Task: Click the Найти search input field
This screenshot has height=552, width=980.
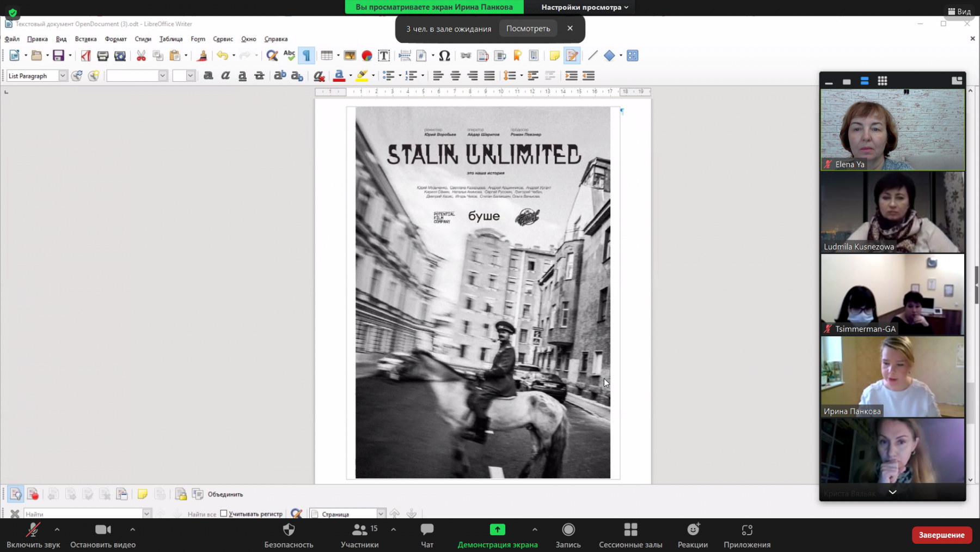Action: pos(84,514)
